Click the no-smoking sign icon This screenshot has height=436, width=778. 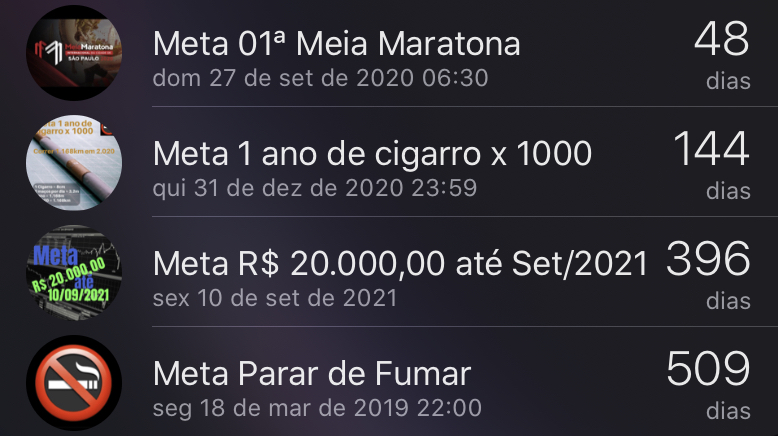[74, 382]
